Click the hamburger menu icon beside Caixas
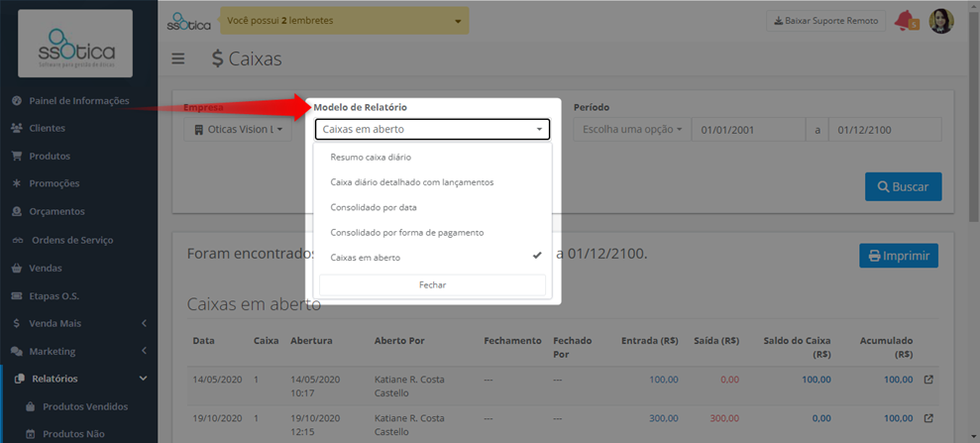Screen dimensions: 980x443 [x=178, y=58]
